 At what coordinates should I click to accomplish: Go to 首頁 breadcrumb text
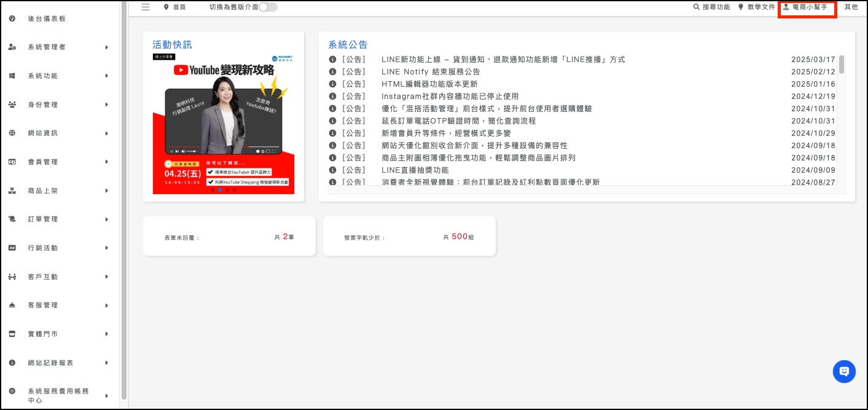[x=179, y=7]
